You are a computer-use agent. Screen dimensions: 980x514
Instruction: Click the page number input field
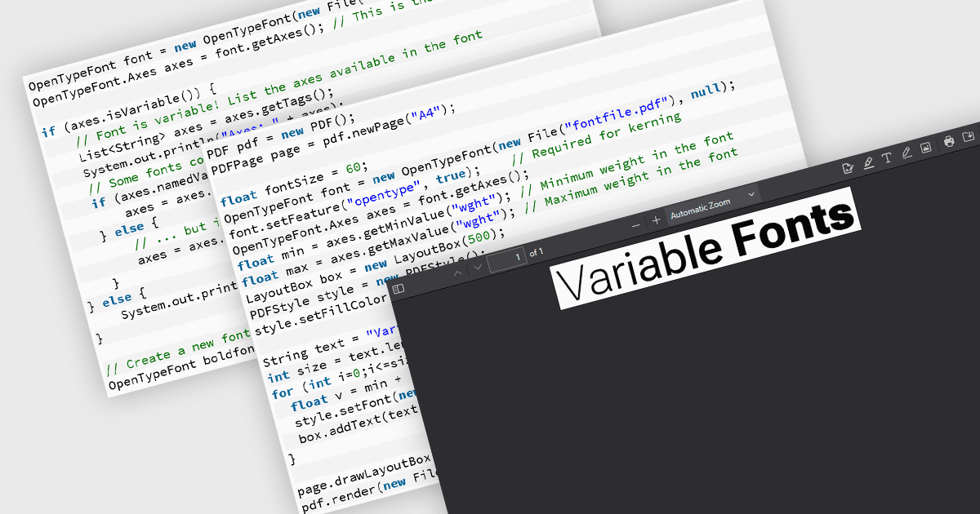click(508, 259)
